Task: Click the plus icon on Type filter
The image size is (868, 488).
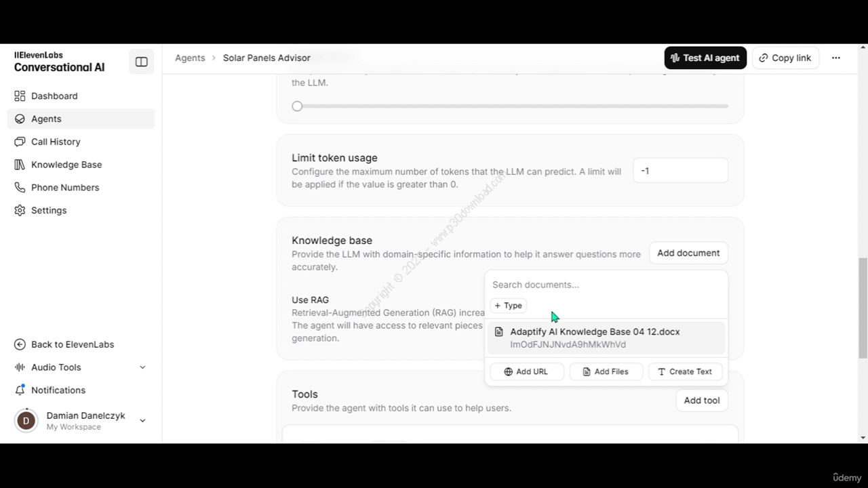Action: tap(498, 306)
